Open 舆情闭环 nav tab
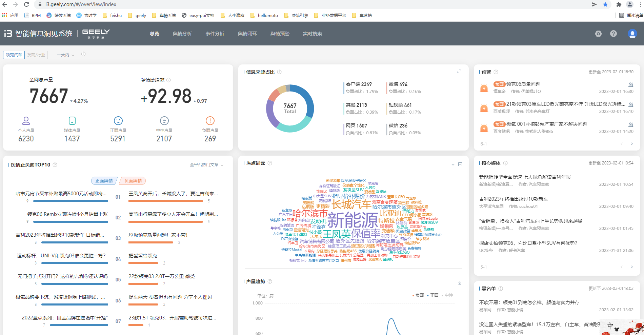Image resolution: width=644 pixels, height=335 pixels. pos(247,34)
